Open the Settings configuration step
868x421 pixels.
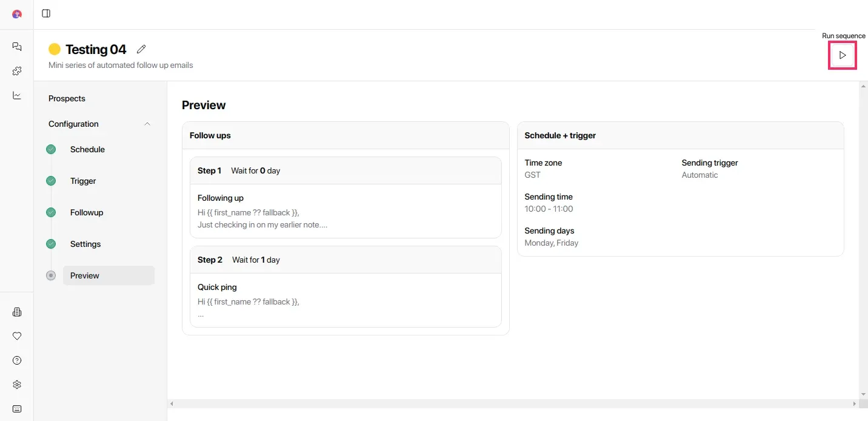click(x=85, y=244)
